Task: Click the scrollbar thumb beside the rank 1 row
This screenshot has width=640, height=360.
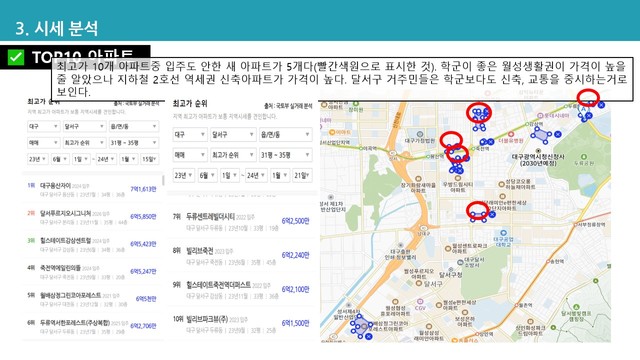Action: (x=163, y=180)
